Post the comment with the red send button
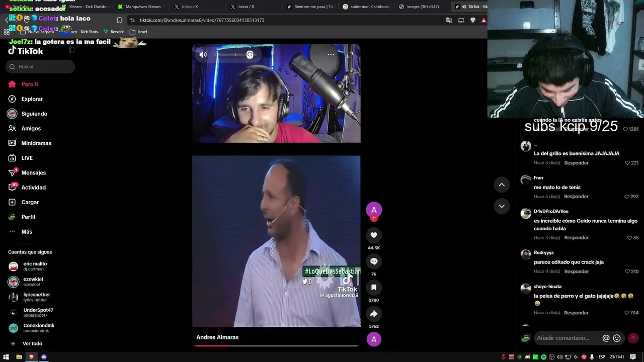The width and height of the screenshot is (644, 362). pyautogui.click(x=633, y=338)
